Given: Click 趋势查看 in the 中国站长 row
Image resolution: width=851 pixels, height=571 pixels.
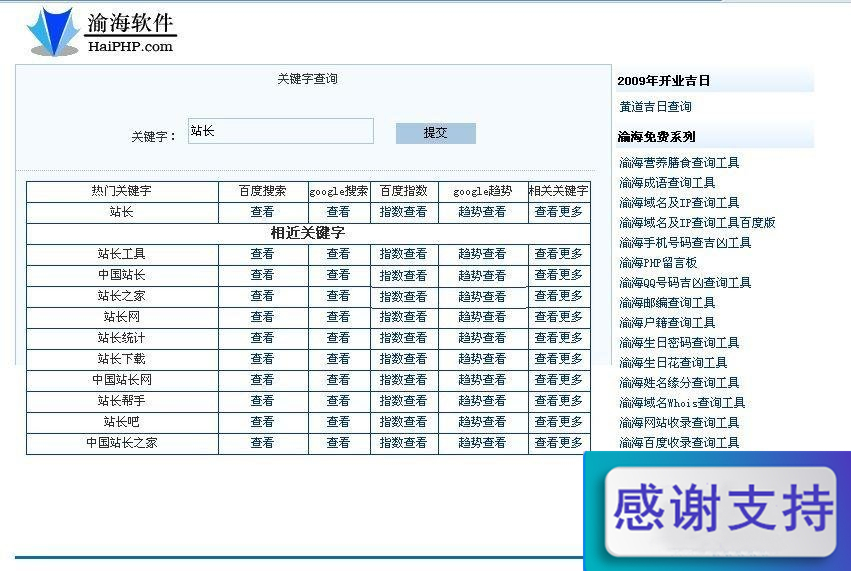Looking at the screenshot, I should click(x=482, y=275).
